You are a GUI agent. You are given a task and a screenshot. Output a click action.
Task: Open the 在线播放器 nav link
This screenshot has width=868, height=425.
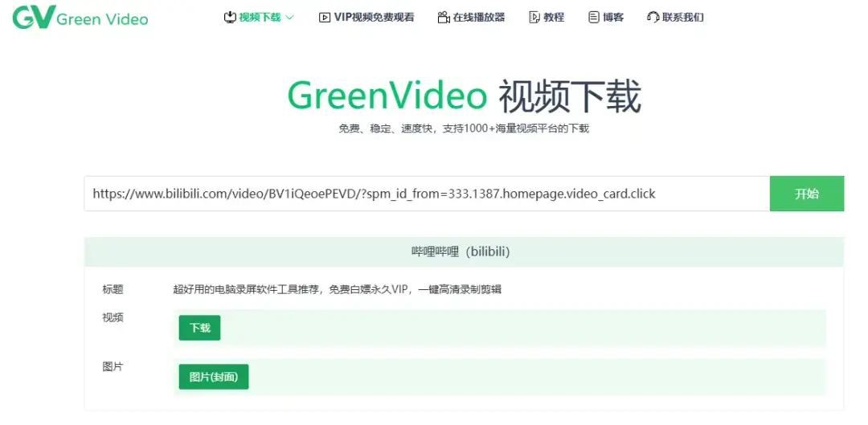(479, 17)
